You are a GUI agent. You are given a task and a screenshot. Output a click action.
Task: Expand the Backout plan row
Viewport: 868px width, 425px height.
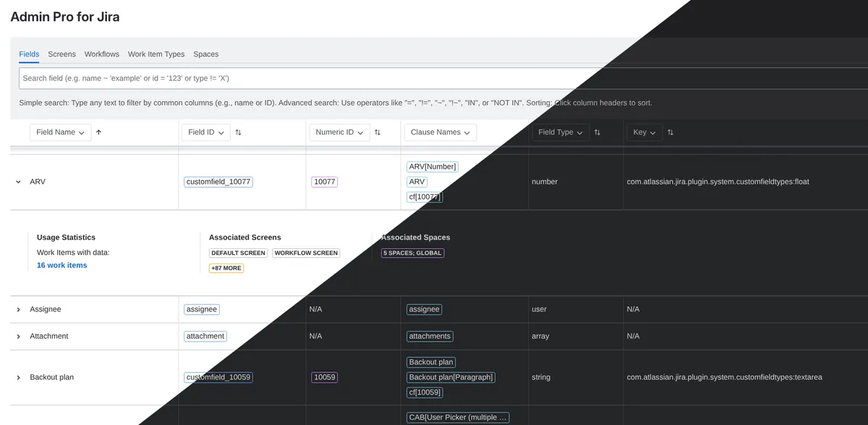[18, 378]
